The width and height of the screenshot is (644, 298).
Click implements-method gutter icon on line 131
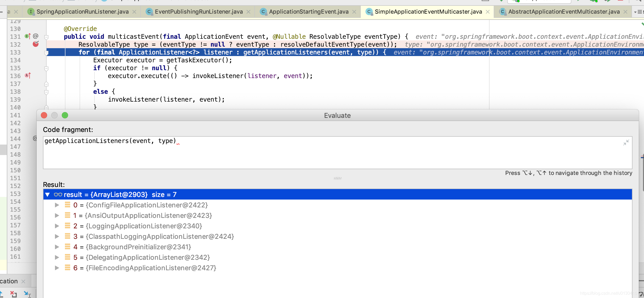(27, 36)
